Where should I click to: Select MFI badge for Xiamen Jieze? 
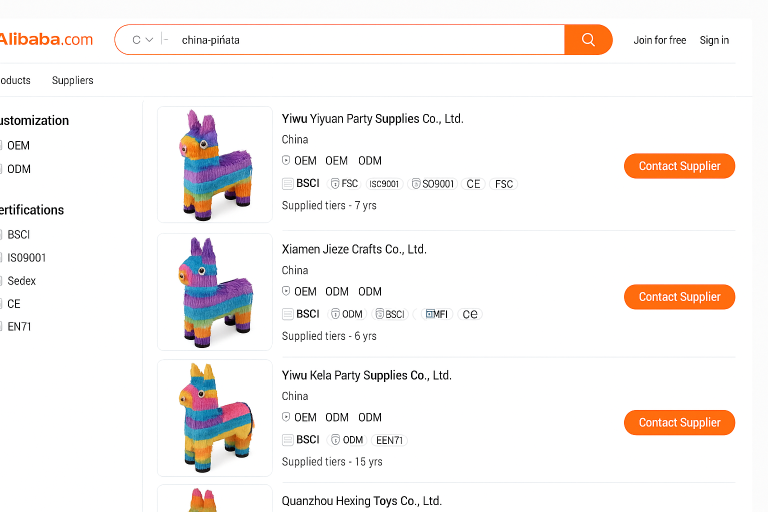pyautogui.click(x=436, y=314)
